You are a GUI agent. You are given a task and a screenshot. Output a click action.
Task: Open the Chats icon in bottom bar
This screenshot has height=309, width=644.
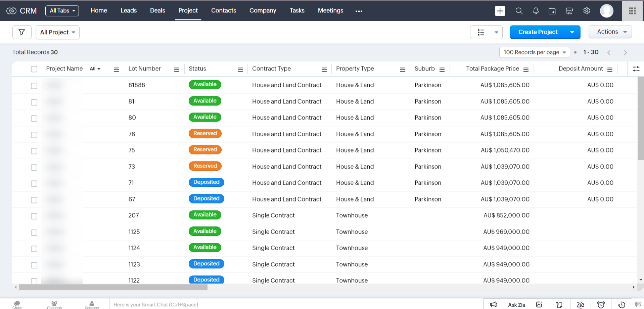tap(17, 304)
